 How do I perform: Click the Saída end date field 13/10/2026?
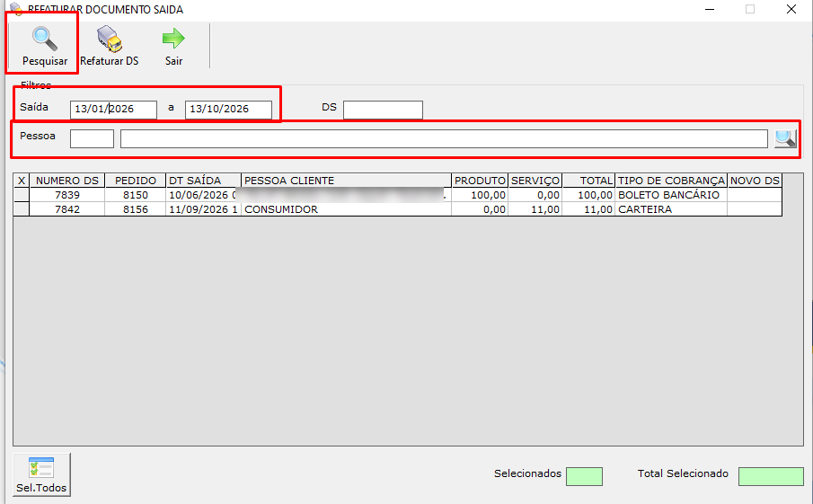(228, 110)
